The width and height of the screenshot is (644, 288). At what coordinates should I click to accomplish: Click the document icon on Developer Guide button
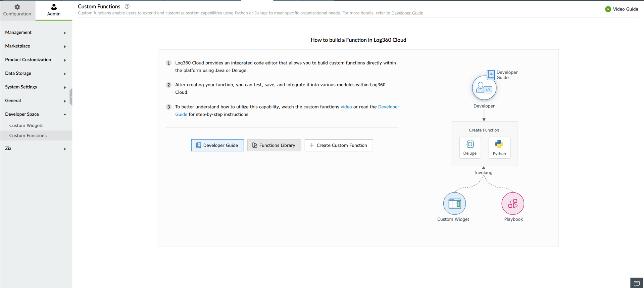point(198,145)
